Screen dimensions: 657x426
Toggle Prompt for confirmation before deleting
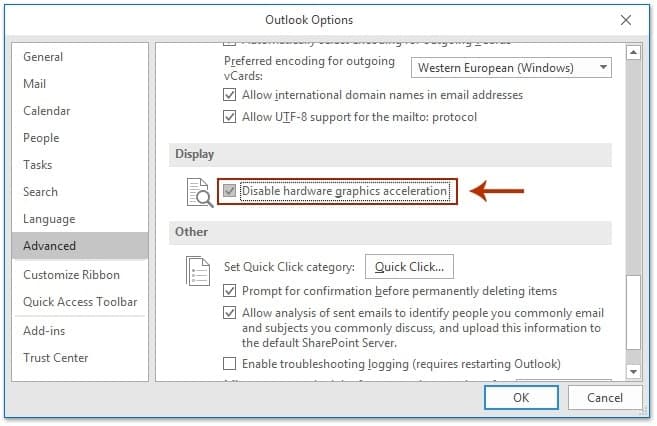(x=231, y=291)
